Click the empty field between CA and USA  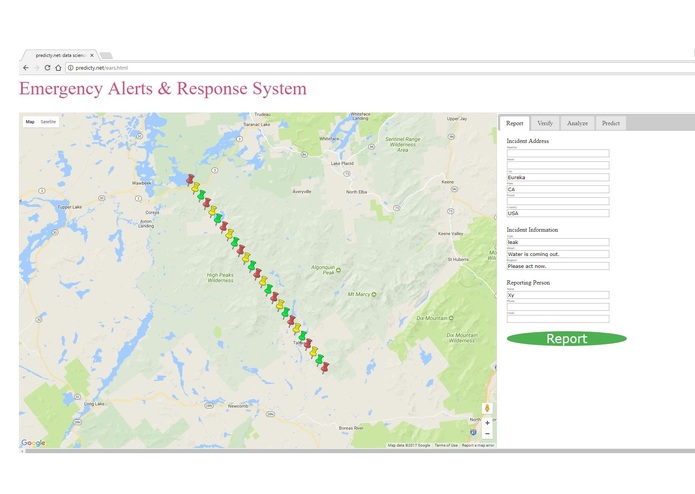[558, 201]
